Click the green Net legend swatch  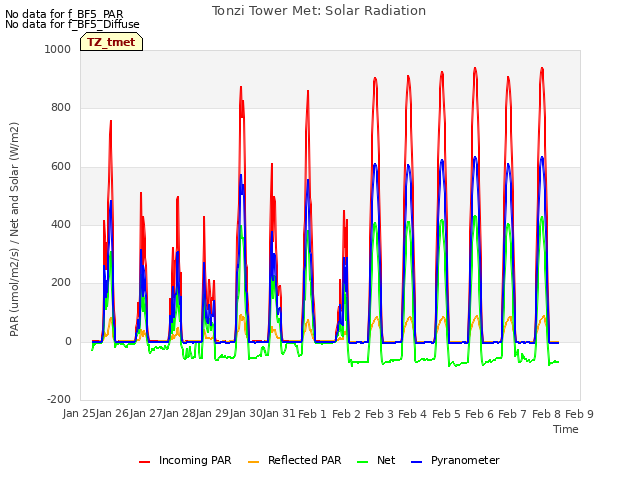(x=362, y=461)
